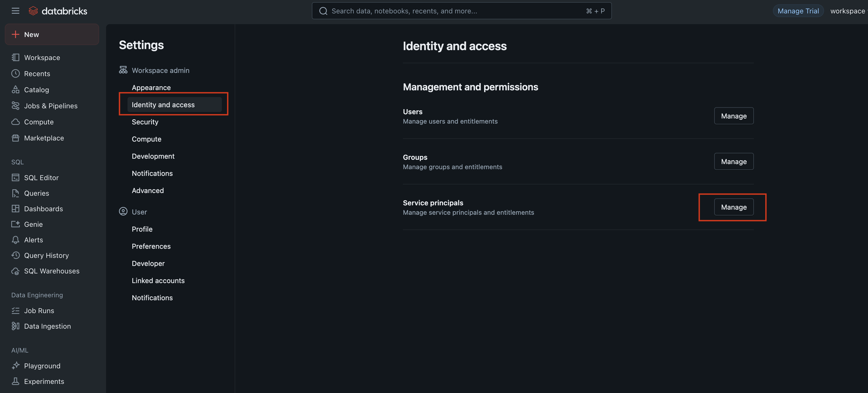Open Compute under Workspace admin settings
The width and height of the screenshot is (868, 393).
(x=146, y=139)
